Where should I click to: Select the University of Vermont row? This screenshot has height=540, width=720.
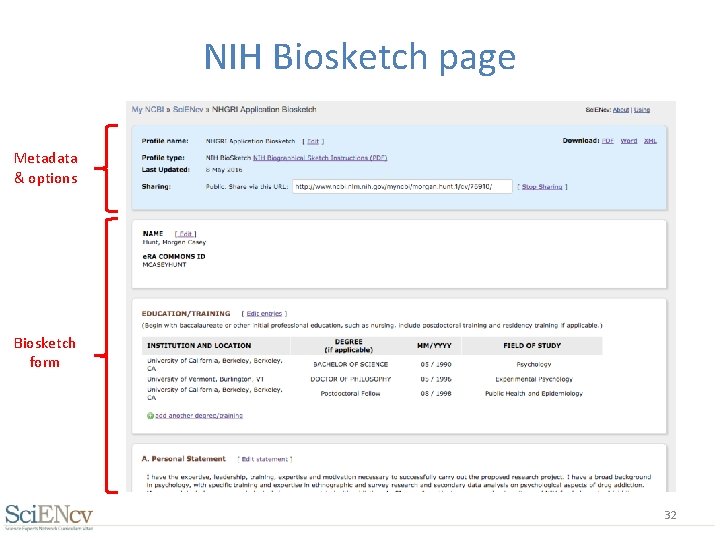374,379
